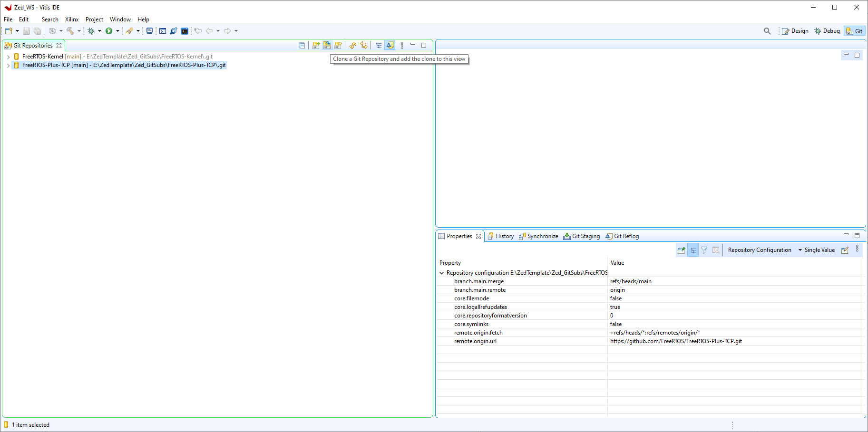Open the Debug launch dropdown arrow
Screen dimensions: 868x432
point(99,31)
